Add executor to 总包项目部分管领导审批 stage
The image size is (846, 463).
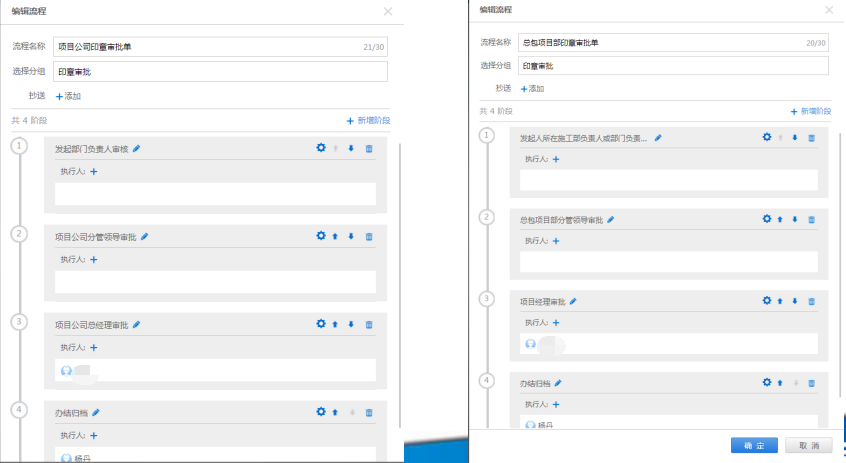click(556, 241)
